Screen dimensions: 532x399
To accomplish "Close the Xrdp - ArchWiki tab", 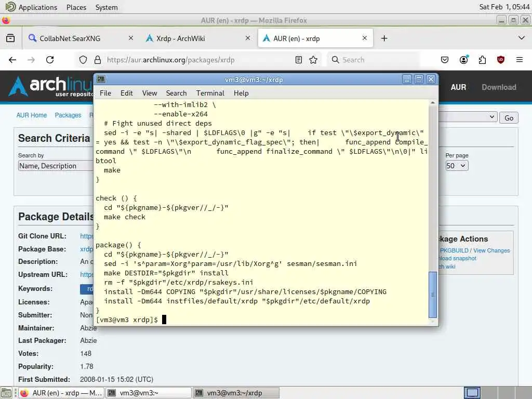I will click(248, 38).
